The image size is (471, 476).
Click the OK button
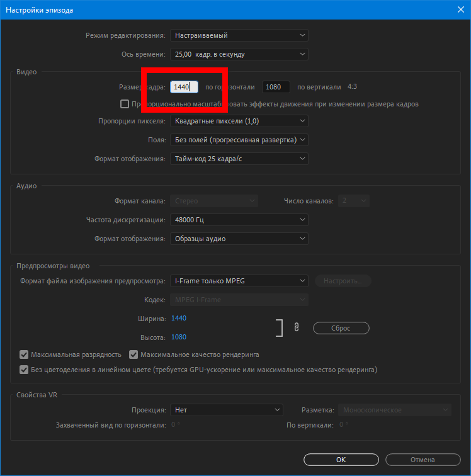341,459
